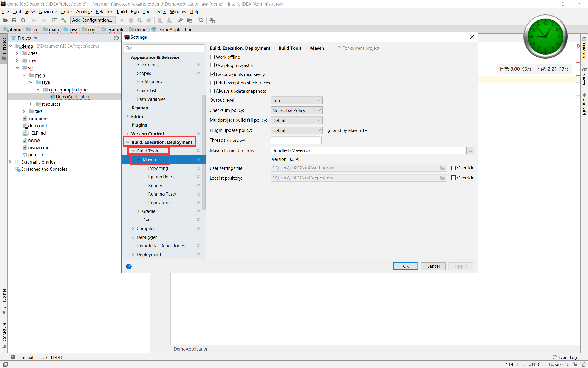Open Multiproject build fail policy dropdown
Image resolution: width=588 pixels, height=368 pixels.
click(x=297, y=121)
